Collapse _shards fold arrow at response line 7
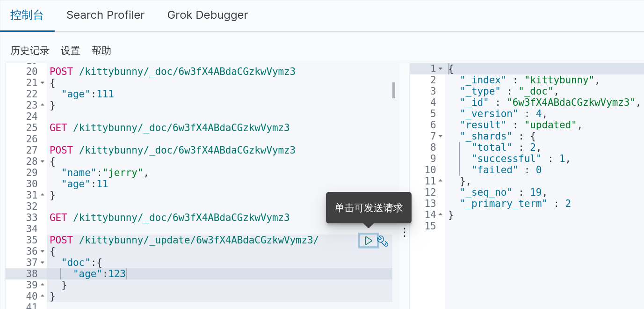This screenshot has height=309, width=644. 441,136
